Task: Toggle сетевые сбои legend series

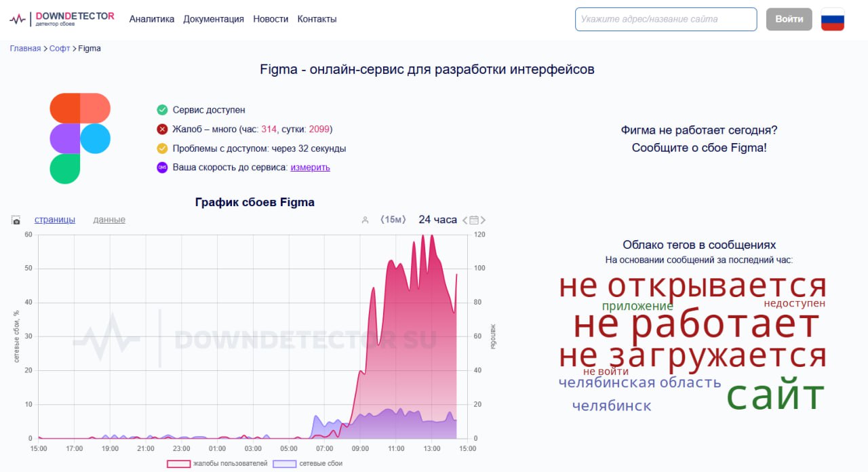Action: (x=307, y=463)
